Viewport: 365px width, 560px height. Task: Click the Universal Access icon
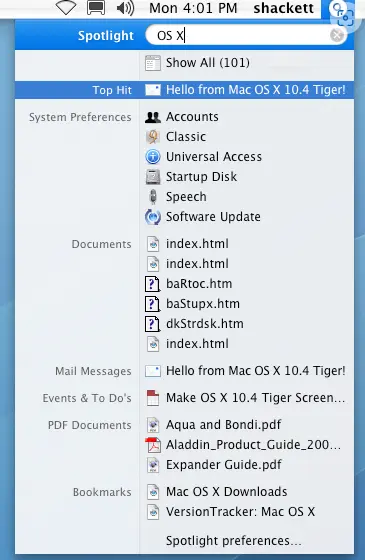pyautogui.click(x=153, y=157)
